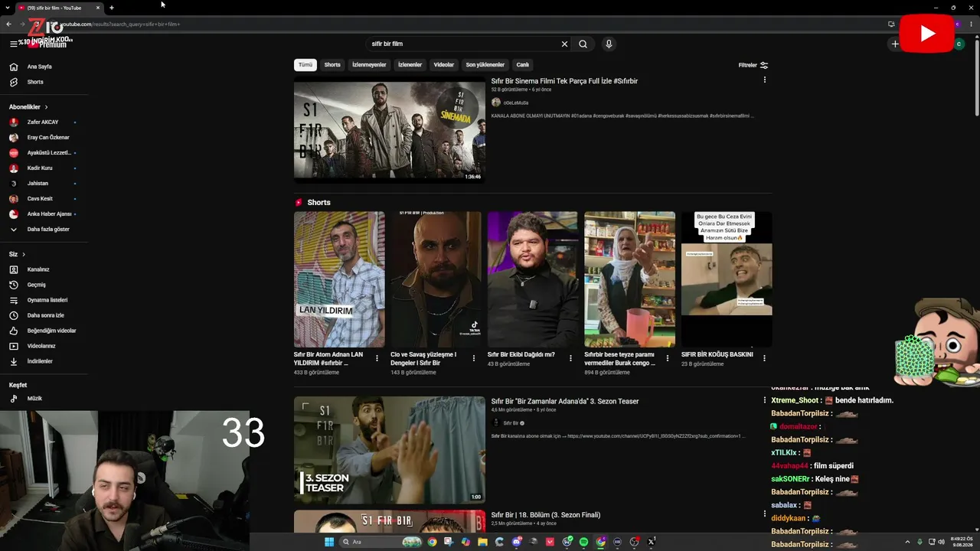Open options for the 3. Sezon Teaser result
980x551 pixels.
coord(764,400)
